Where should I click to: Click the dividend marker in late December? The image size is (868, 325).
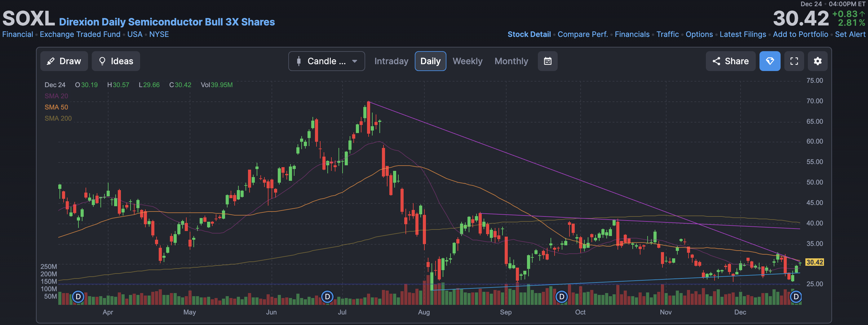796,297
